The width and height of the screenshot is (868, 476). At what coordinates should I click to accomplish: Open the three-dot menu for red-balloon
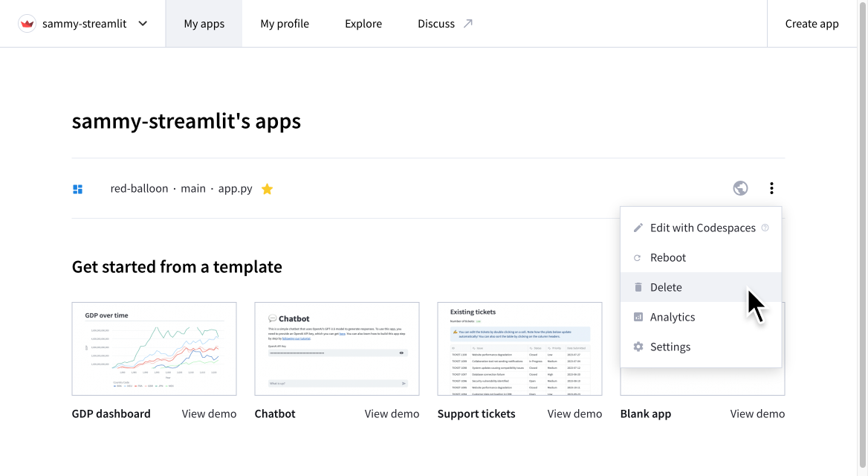coord(771,188)
